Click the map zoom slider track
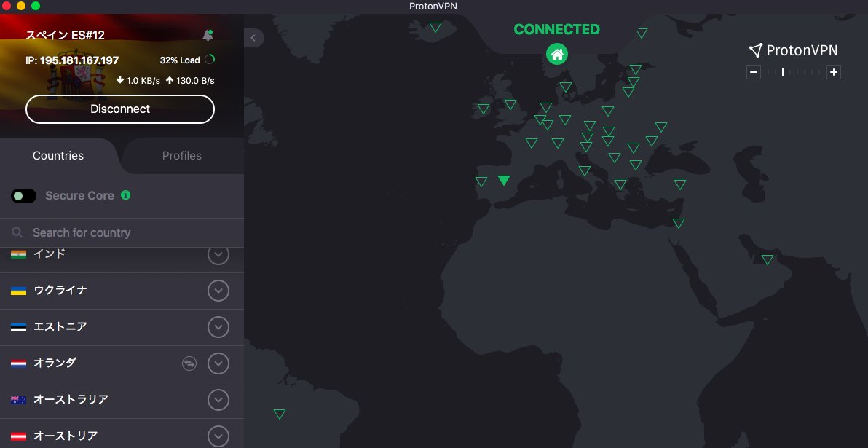 [794, 72]
